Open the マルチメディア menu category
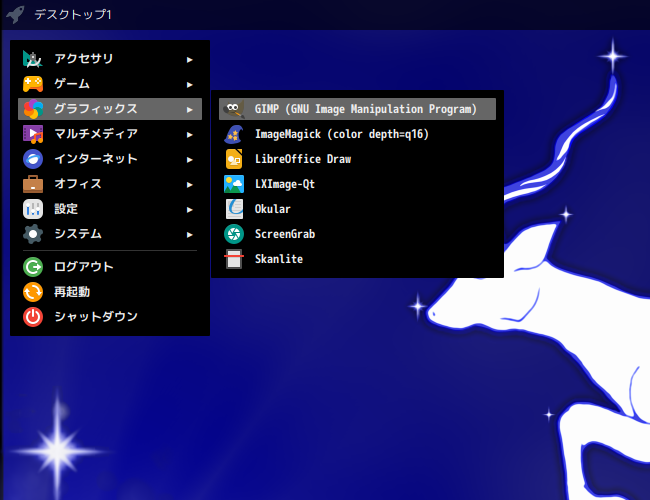 pyautogui.click(x=110, y=134)
